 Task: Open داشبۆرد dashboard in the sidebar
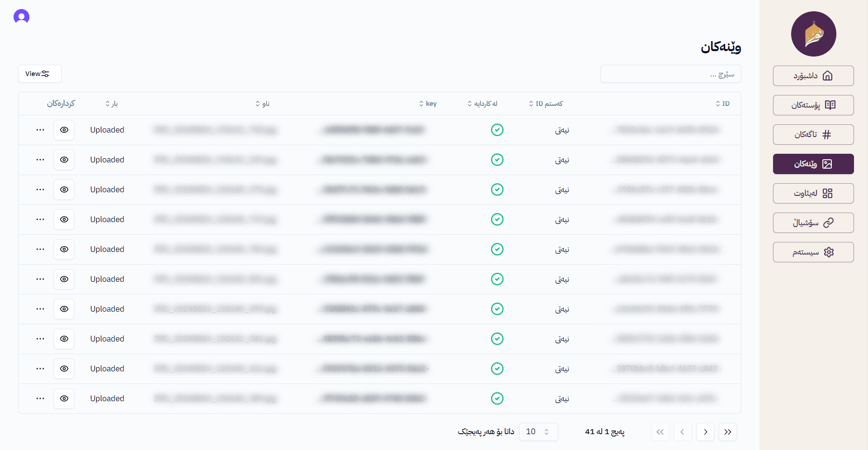pos(813,76)
